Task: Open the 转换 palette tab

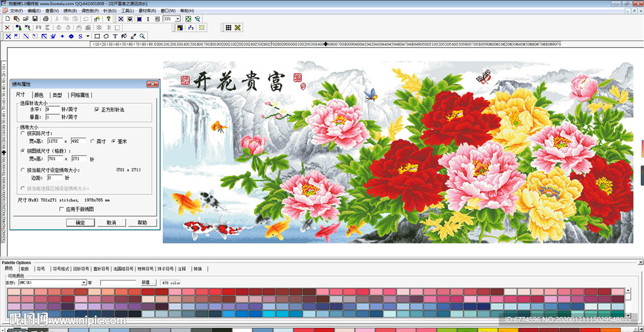Action: 198,269
